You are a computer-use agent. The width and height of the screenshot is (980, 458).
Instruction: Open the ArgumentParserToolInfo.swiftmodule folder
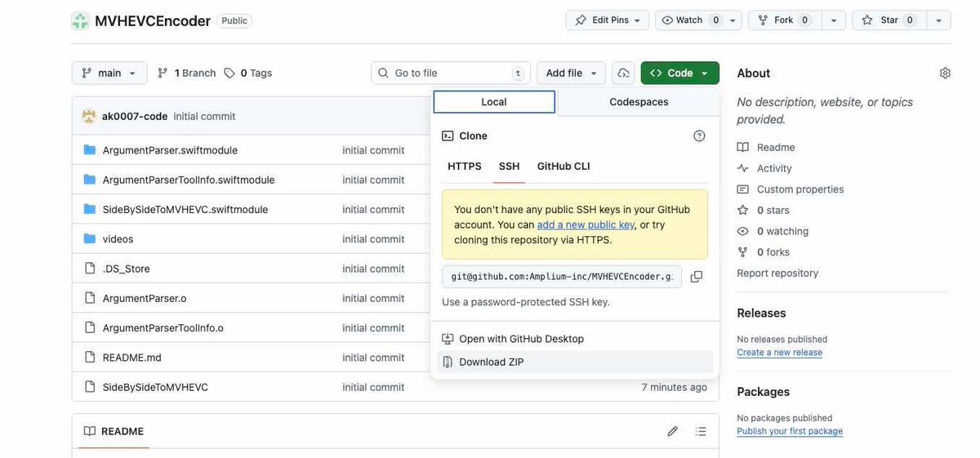click(x=189, y=180)
